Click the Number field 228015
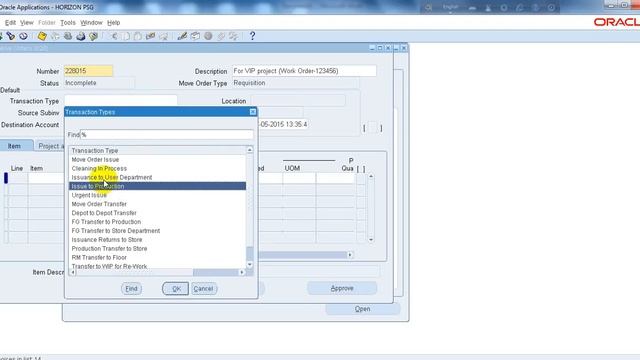Screen dimensions: 640x360 [88, 71]
